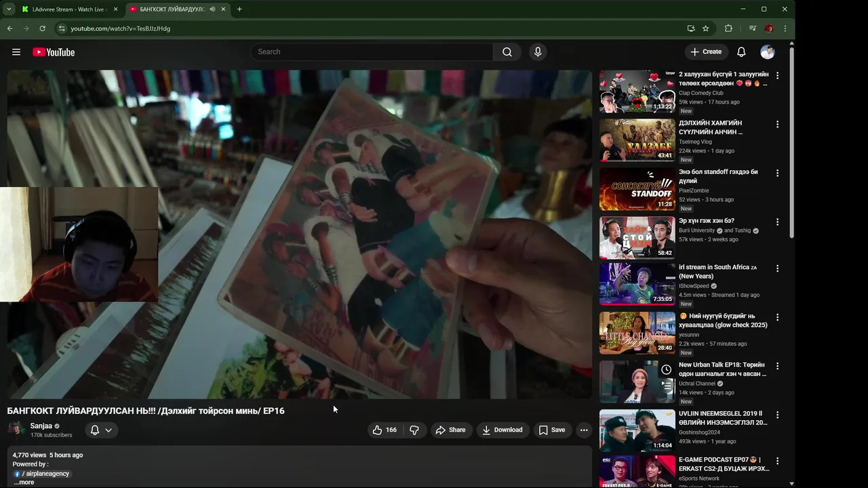The height and width of the screenshot is (488, 868).
Task: Click the 170k subscribers text
Action: 52,435
